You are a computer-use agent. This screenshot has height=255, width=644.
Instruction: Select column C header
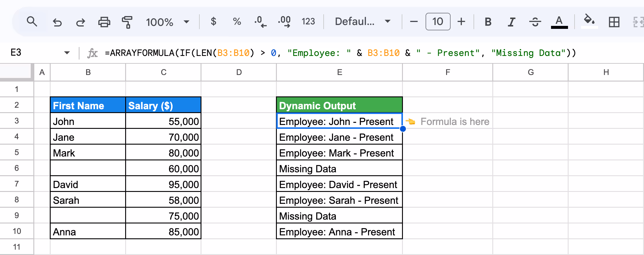163,72
